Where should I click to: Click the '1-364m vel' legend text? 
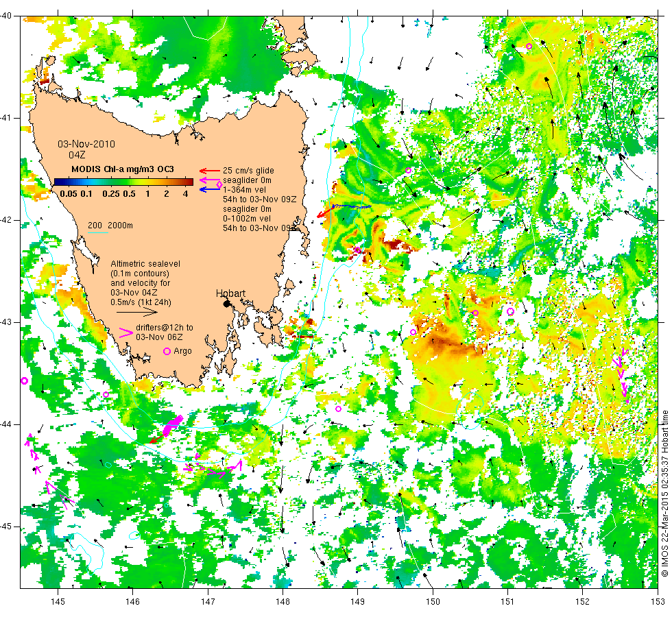tap(244, 190)
